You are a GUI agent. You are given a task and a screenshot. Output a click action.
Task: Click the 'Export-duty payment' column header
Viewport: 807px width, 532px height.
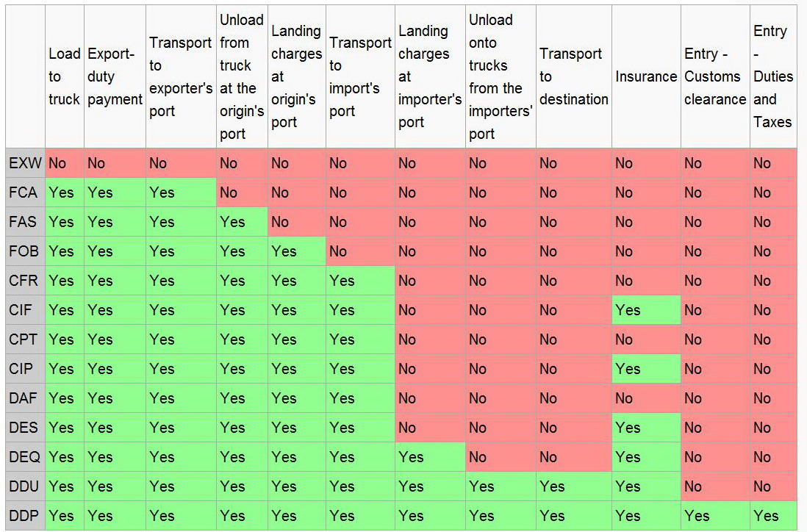pyautogui.click(x=115, y=76)
